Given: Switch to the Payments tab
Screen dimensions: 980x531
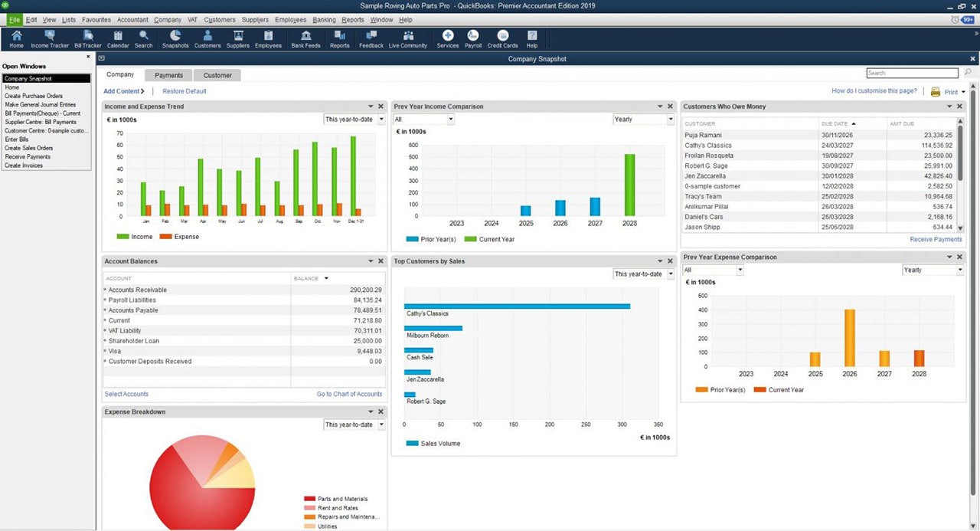Looking at the screenshot, I should (x=168, y=75).
